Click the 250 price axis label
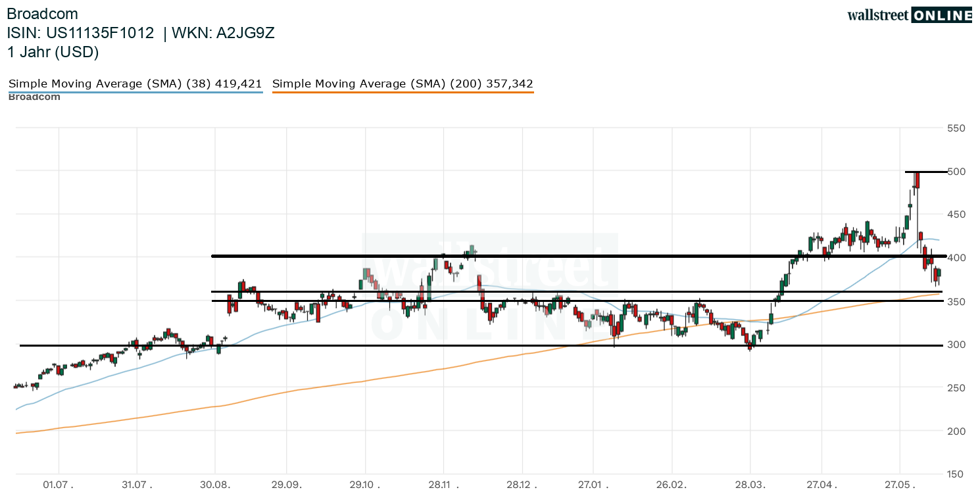The image size is (980, 490). pos(956,388)
